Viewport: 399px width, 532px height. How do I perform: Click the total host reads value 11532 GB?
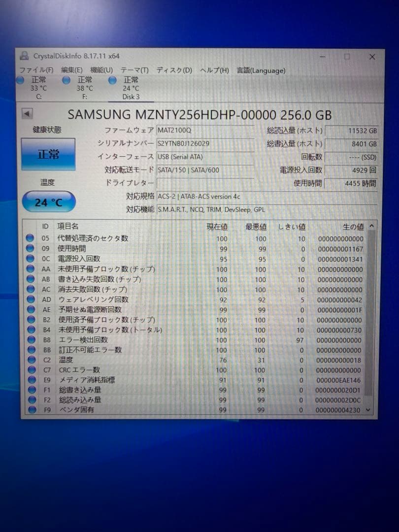click(352, 131)
